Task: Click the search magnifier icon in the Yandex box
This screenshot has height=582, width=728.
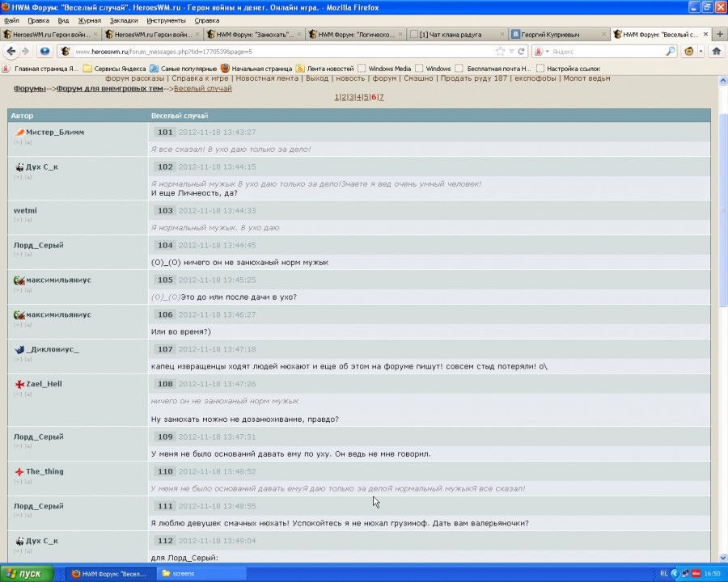Action: (x=671, y=51)
